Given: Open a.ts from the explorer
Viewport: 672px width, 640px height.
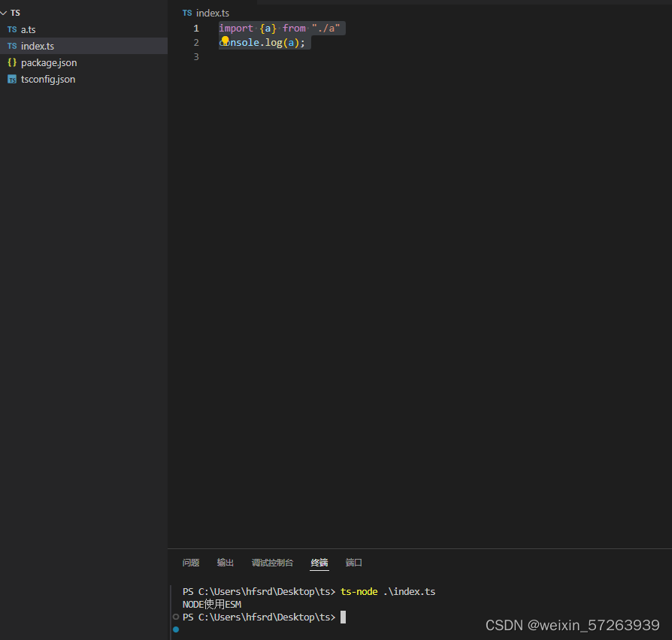Looking at the screenshot, I should pyautogui.click(x=29, y=29).
